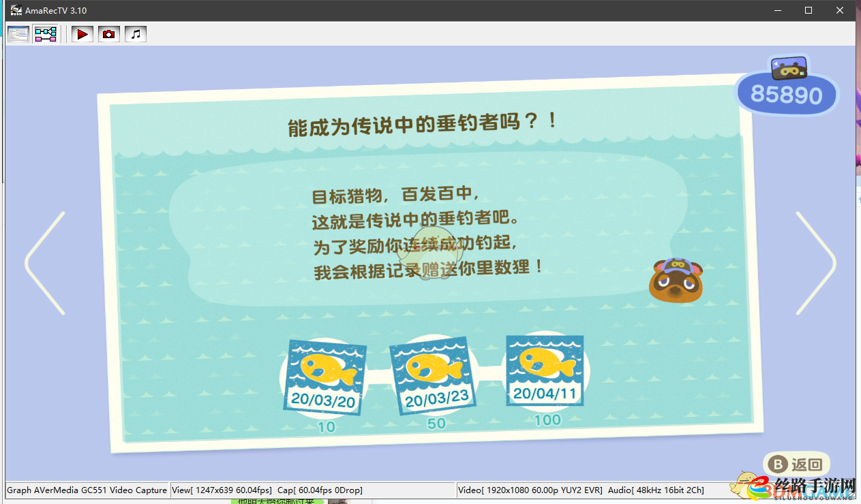The image size is (861, 504).
Task: Minimize the AmaRecTV window
Action: tap(777, 10)
